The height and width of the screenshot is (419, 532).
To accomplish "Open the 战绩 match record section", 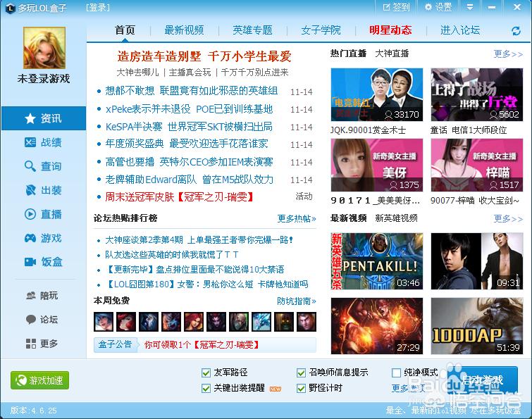I will (44, 142).
